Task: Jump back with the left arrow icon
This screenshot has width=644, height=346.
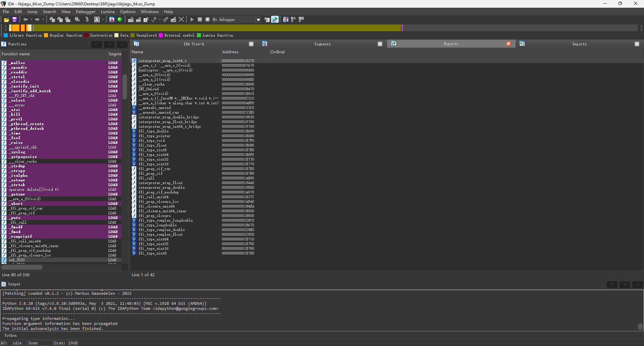Action: pos(25,20)
